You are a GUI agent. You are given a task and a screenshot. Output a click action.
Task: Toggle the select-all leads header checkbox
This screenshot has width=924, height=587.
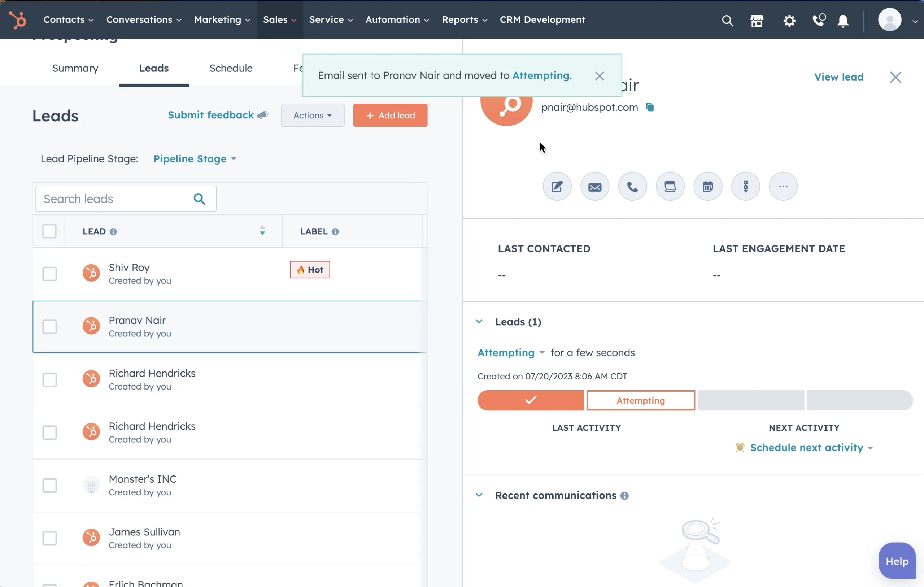pyautogui.click(x=49, y=231)
